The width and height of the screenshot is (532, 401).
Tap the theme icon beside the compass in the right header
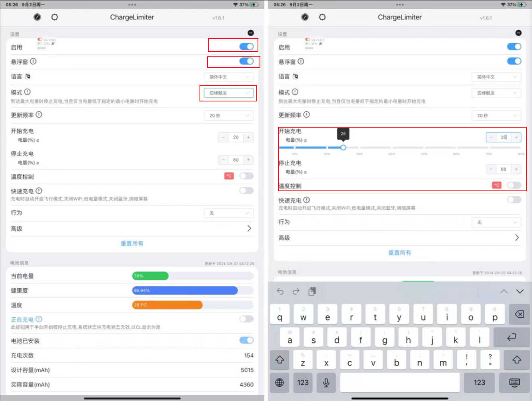point(322,17)
